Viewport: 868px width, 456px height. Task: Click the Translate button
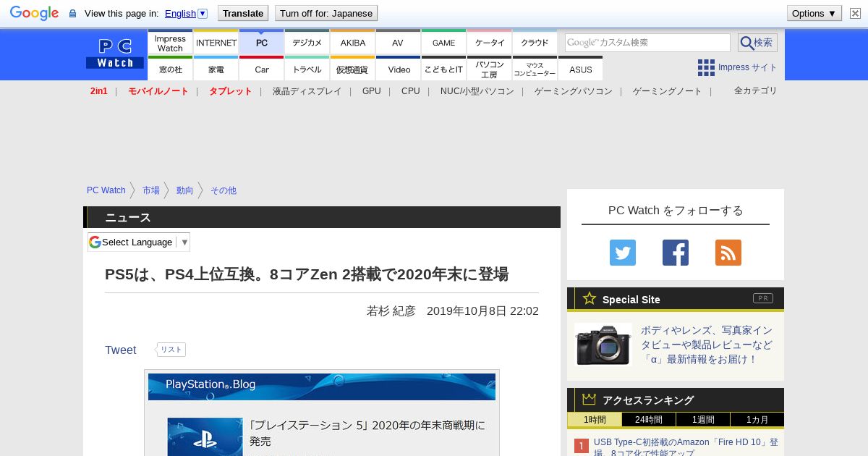(243, 13)
